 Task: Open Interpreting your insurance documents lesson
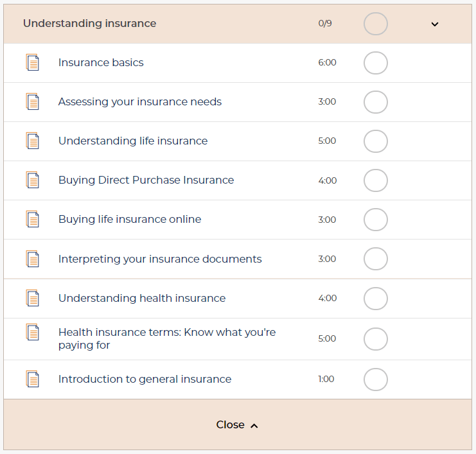(x=160, y=259)
